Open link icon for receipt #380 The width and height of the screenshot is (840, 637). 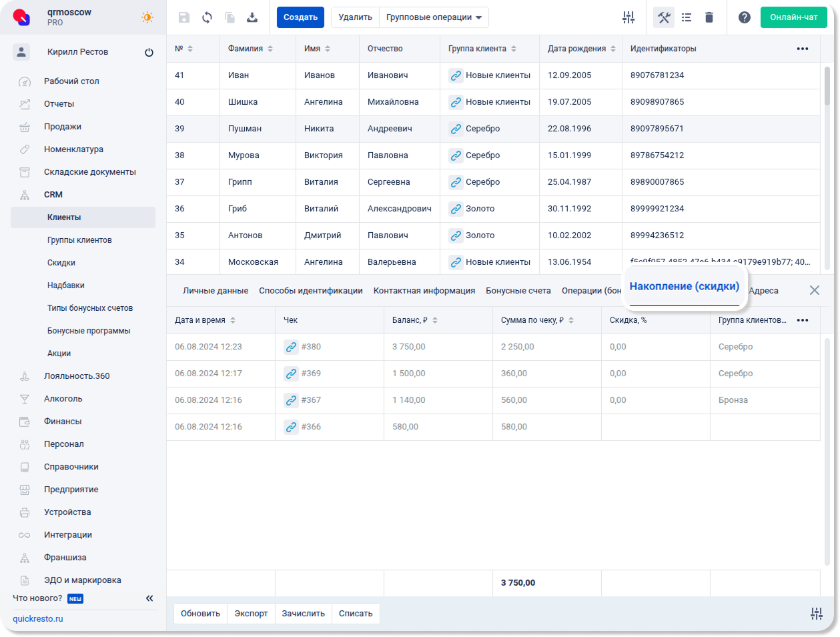click(291, 347)
